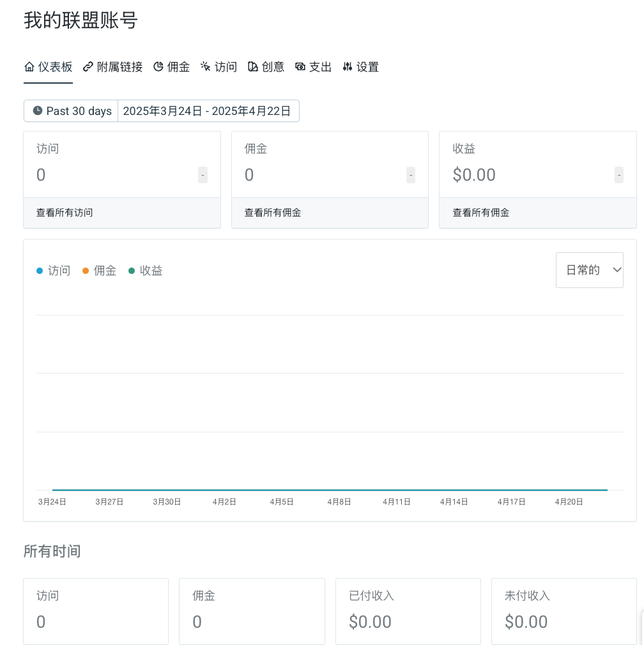Click the creatives icon beside 创意
This screenshot has width=644, height=645.
tap(252, 66)
